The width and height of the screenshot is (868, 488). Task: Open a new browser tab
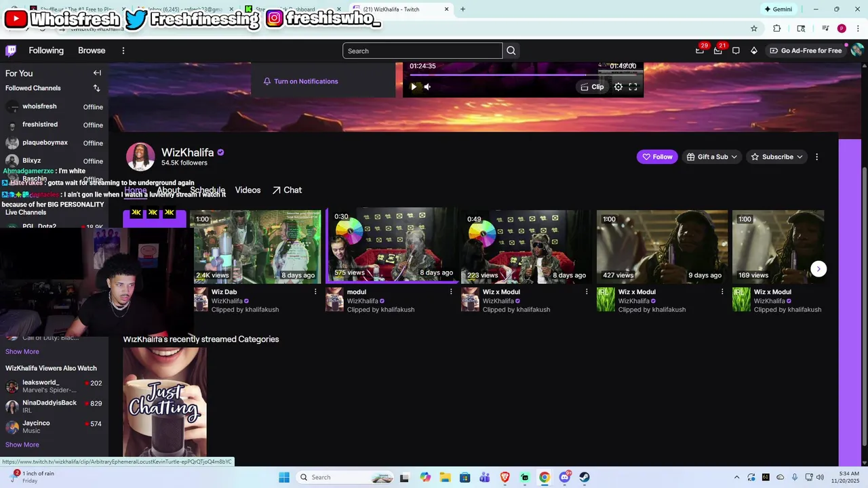coord(462,9)
